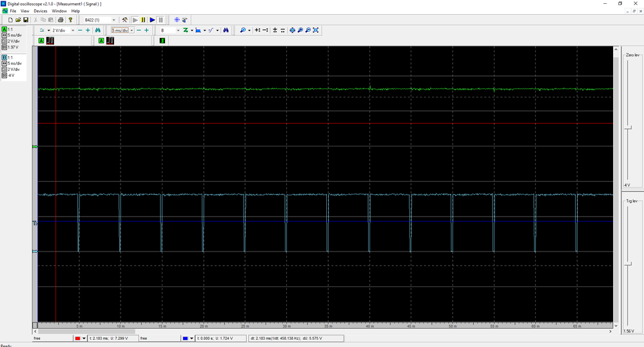
Task: Adjust the Trg lev slider handle
Action: point(628,264)
